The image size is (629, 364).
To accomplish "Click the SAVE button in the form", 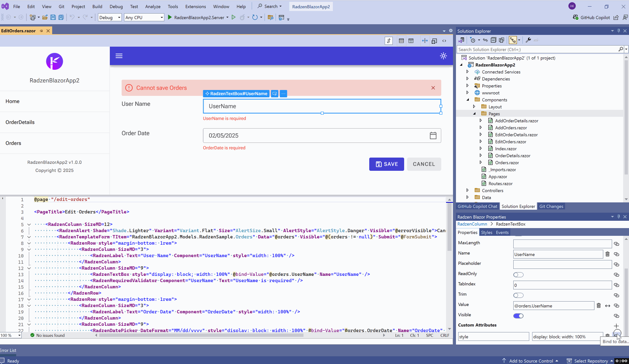I will (387, 164).
